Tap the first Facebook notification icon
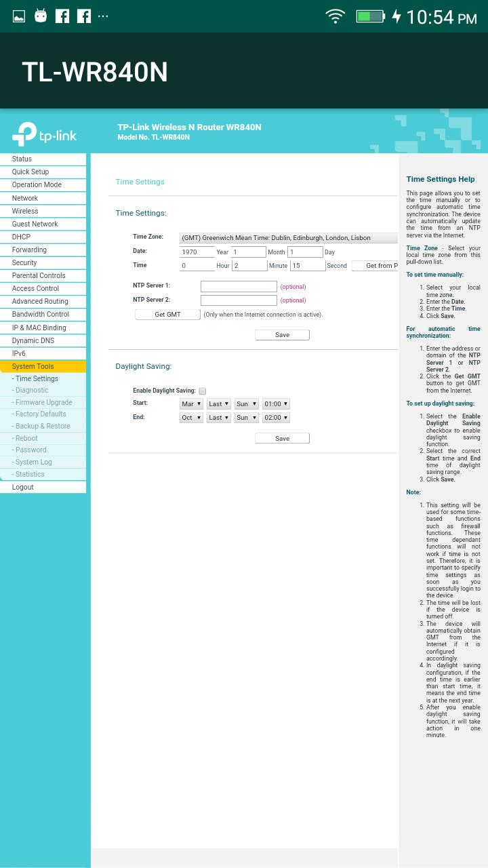This screenshot has width=488, height=868. 62,16
